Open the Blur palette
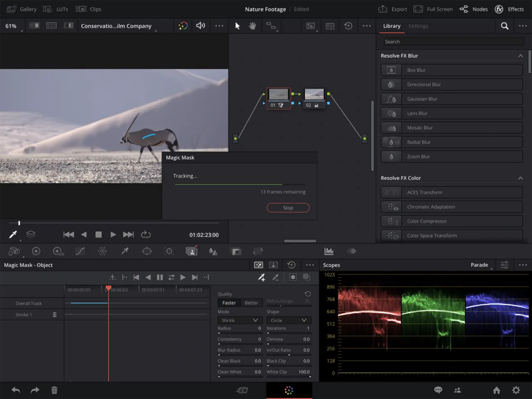This screenshot has width=532, height=399. click(x=214, y=251)
